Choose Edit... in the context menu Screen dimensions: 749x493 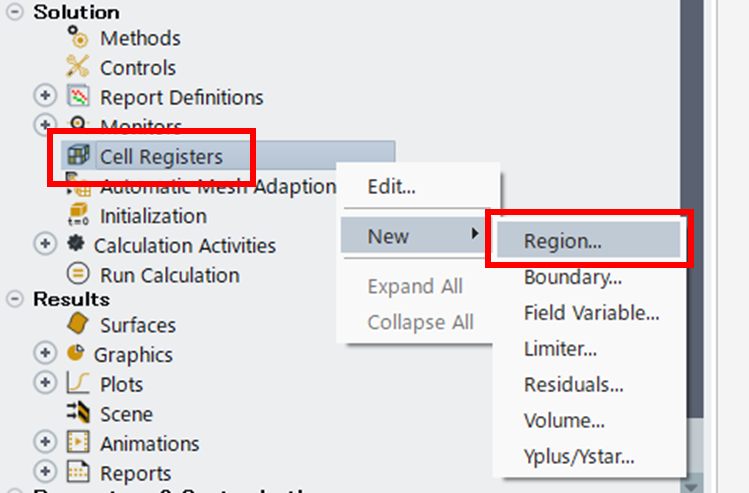(x=391, y=186)
